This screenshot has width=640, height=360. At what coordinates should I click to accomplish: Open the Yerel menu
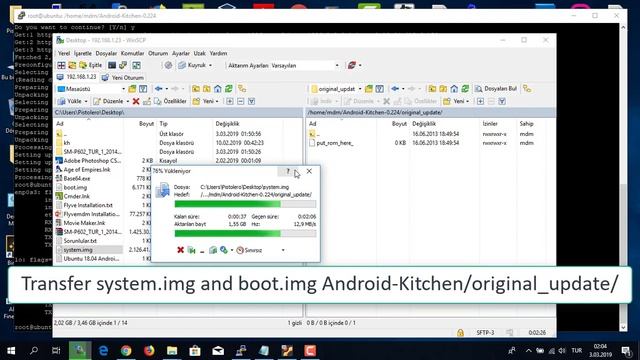coord(64,53)
